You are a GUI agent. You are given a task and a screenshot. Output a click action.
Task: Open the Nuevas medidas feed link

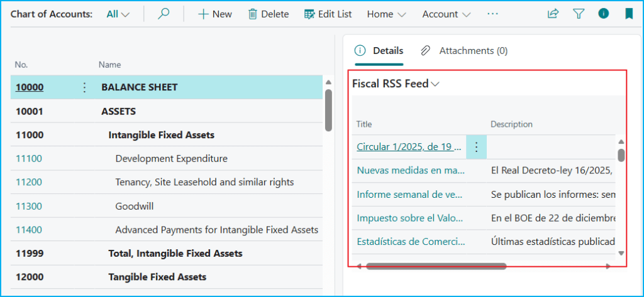(x=411, y=170)
